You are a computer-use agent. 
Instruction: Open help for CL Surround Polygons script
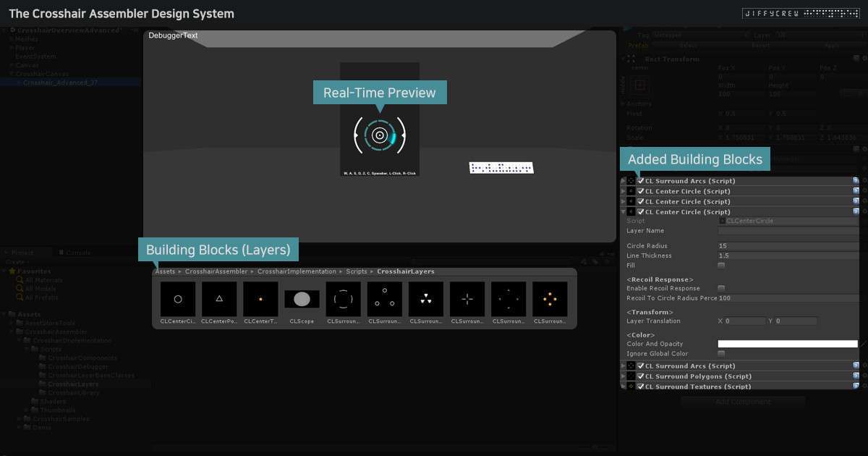click(856, 376)
